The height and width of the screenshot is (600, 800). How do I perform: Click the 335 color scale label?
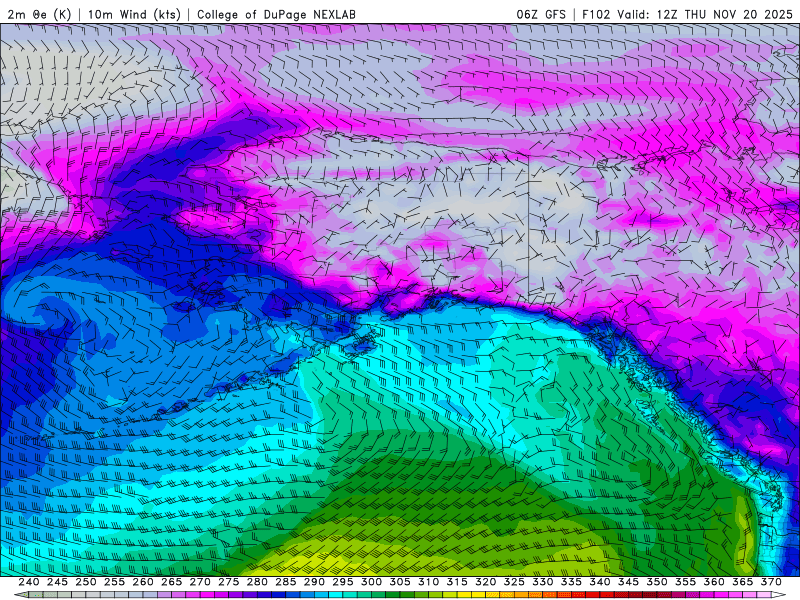[x=571, y=582]
